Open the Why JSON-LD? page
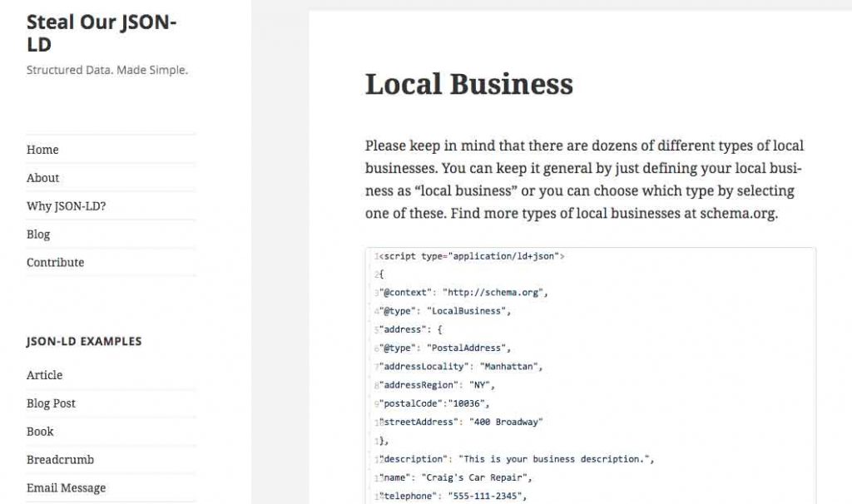 66,206
